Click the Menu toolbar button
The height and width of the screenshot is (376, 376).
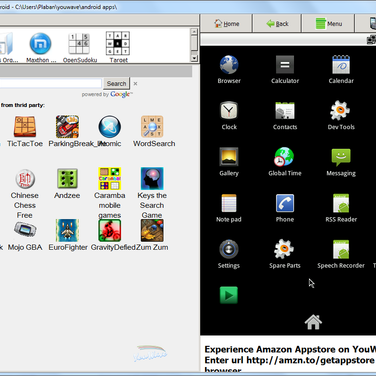[x=329, y=24]
